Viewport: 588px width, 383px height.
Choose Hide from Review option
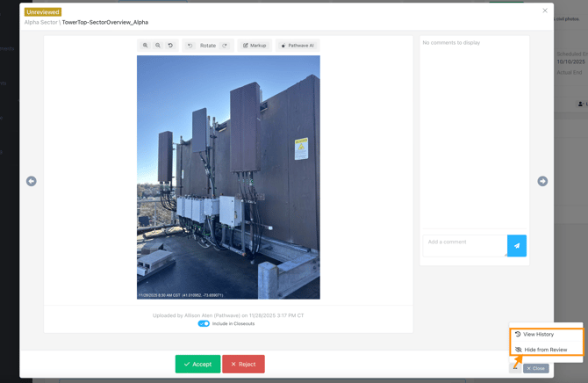[x=545, y=350]
